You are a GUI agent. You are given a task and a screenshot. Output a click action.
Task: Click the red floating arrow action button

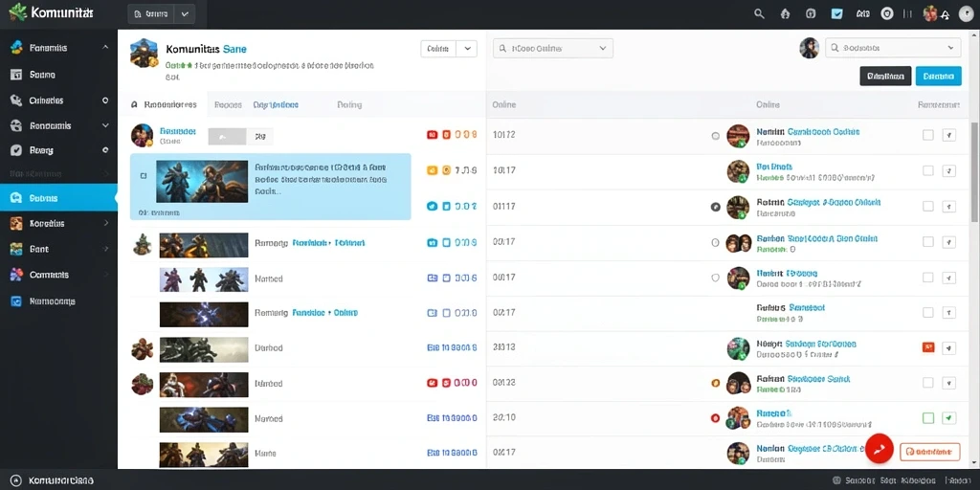880,449
